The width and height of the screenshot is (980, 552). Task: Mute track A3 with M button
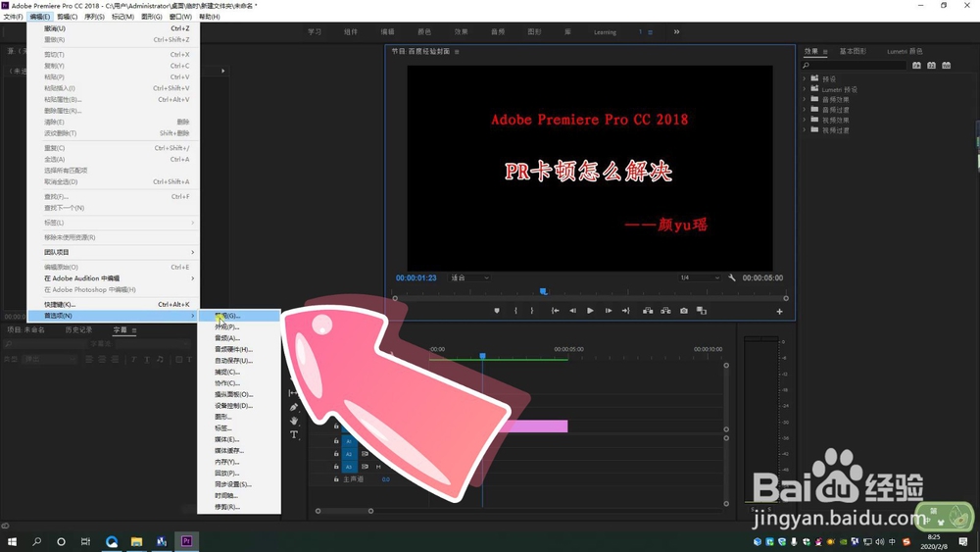coord(378,467)
